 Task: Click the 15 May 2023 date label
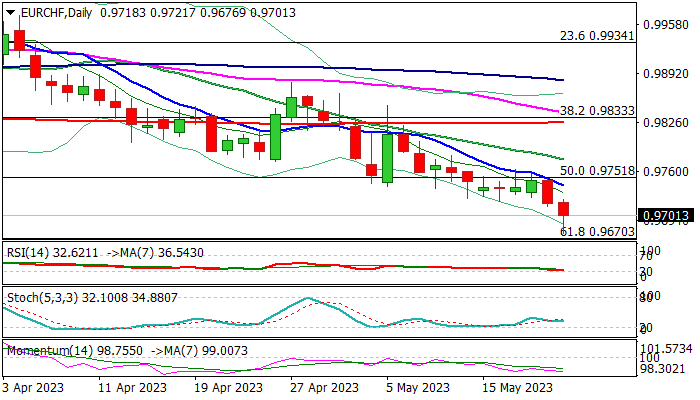(x=517, y=388)
